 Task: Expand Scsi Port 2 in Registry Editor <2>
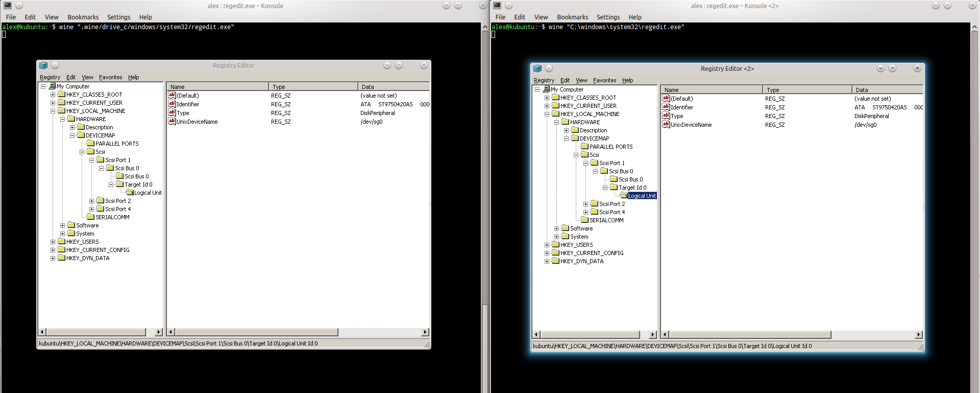[x=585, y=204]
